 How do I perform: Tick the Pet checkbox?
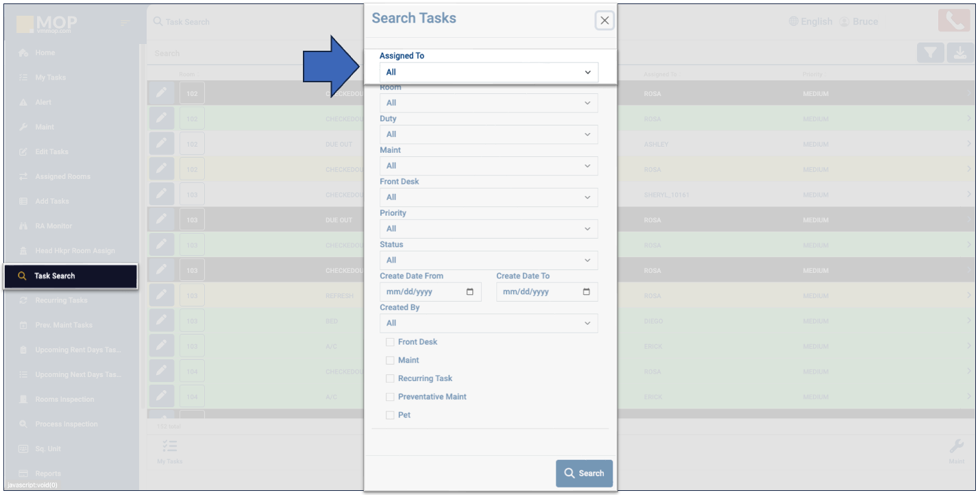click(390, 415)
